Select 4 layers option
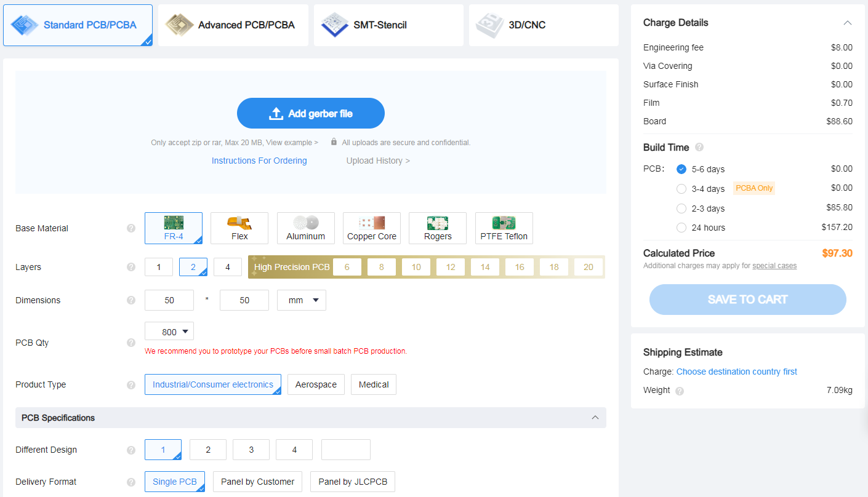This screenshot has height=497, width=868. (x=228, y=267)
